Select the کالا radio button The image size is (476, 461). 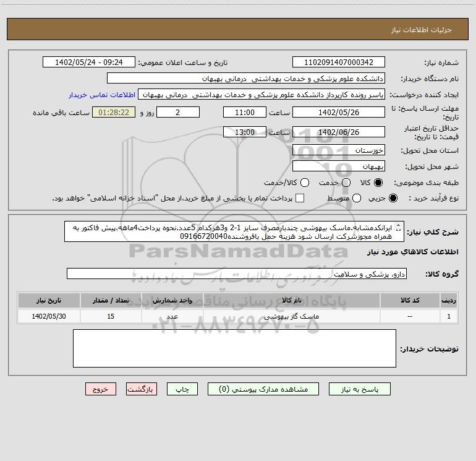[x=378, y=183]
